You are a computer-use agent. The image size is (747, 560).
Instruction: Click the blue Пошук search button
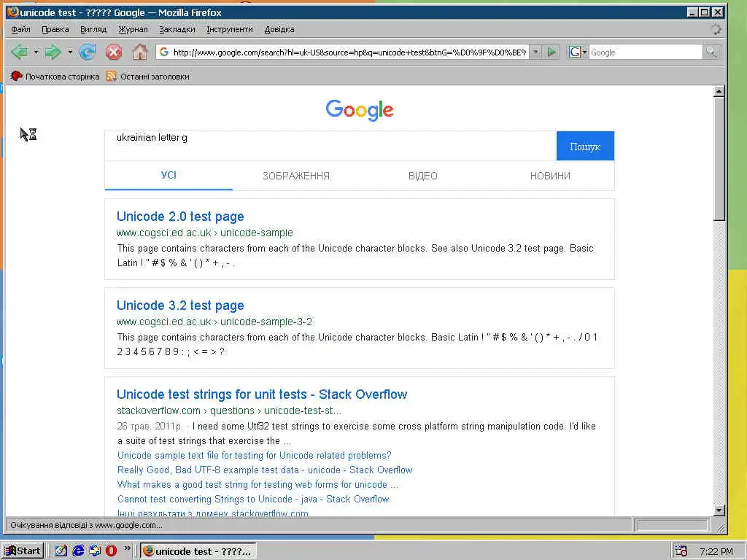point(585,146)
